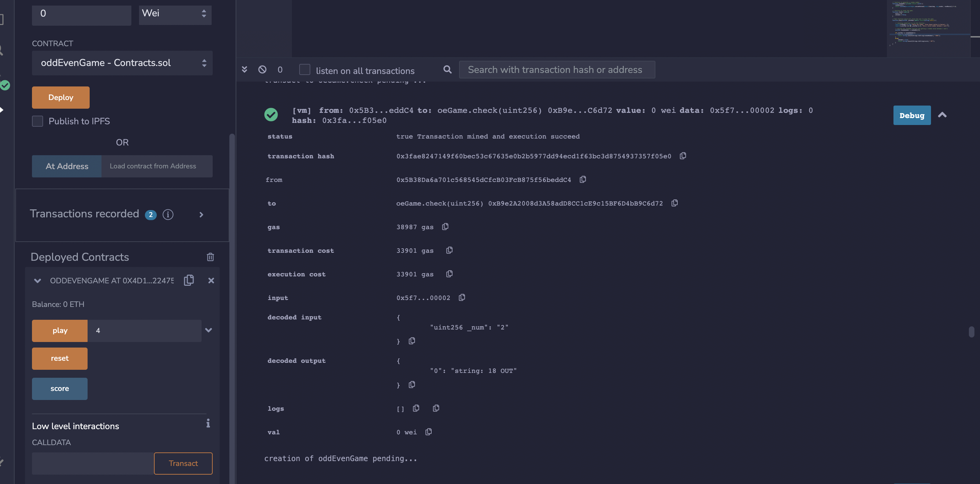Open Transactions recorded info icon
Screen dimensions: 980x484
(x=168, y=215)
